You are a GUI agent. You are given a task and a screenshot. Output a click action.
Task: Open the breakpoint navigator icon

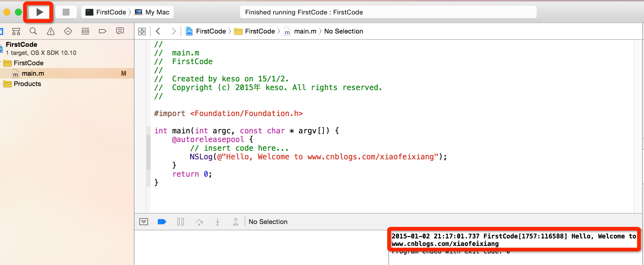coord(102,31)
